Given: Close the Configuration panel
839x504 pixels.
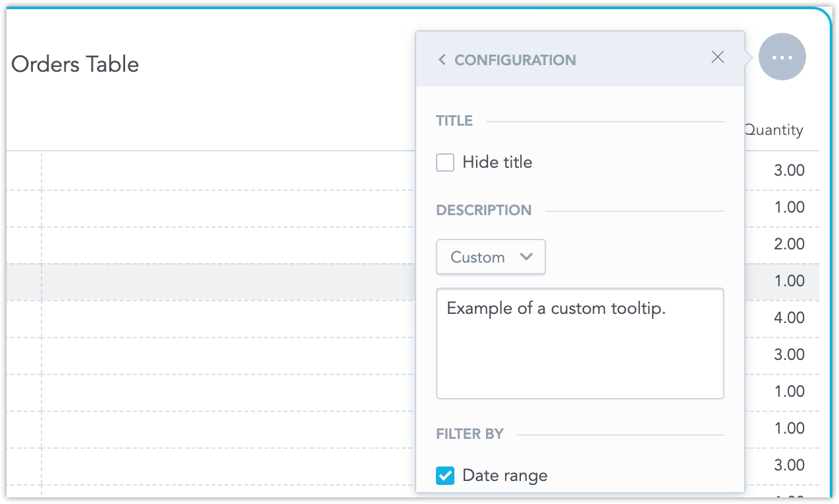Looking at the screenshot, I should point(718,57).
